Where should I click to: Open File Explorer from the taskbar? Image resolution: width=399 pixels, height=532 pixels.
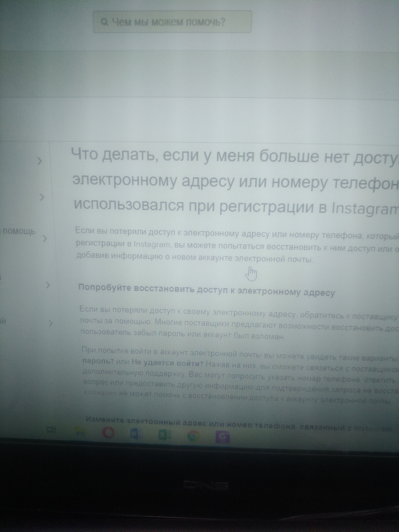pos(80,432)
